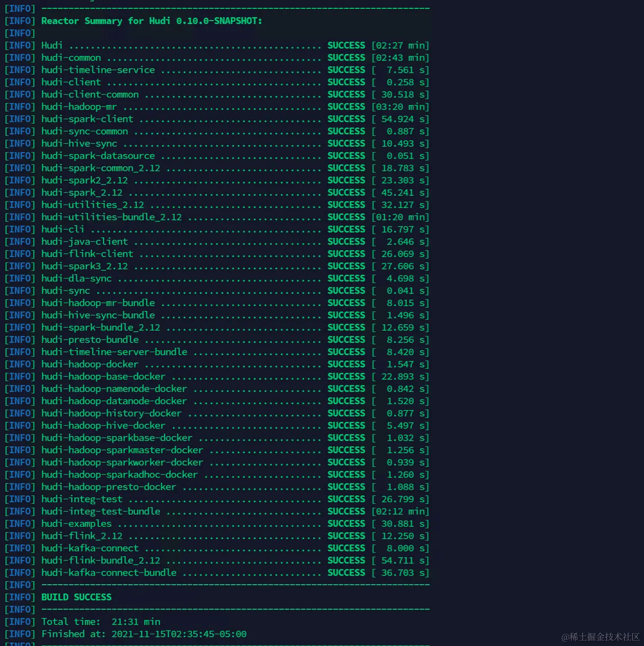This screenshot has width=644, height=646.
Task: Click the 'hudi-kafka-connect-bundle' module name
Action: point(109,572)
